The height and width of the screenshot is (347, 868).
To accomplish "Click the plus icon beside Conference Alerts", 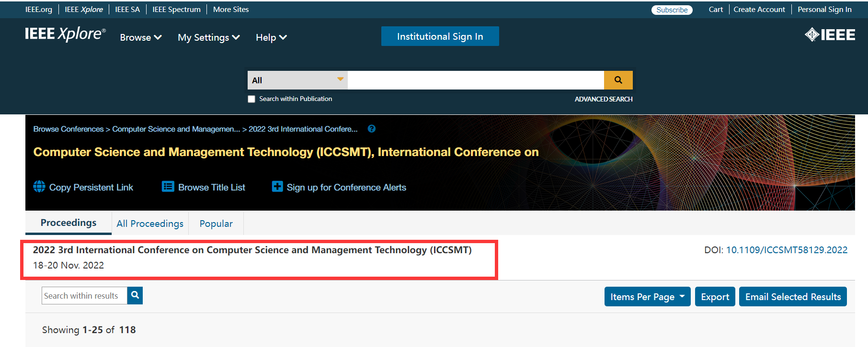I will tap(277, 187).
